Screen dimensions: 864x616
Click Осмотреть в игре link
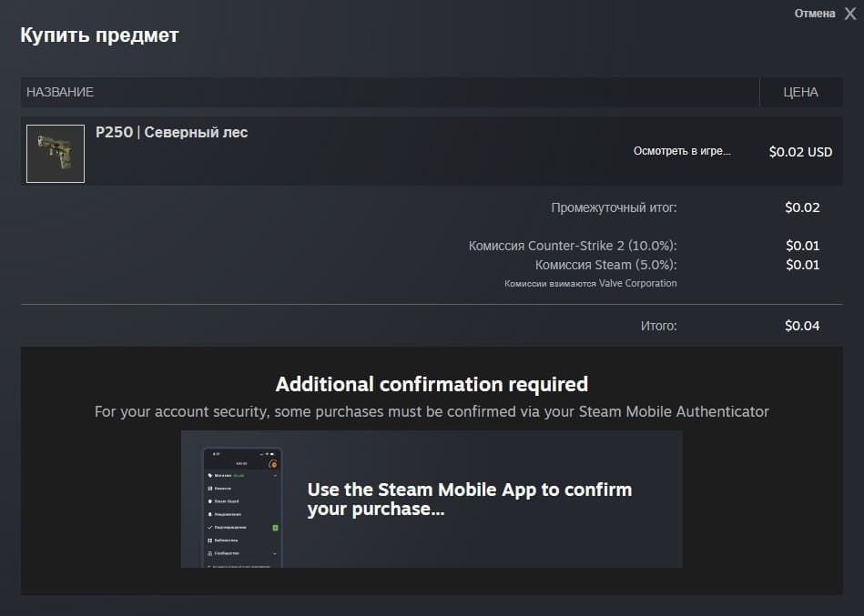(x=682, y=151)
